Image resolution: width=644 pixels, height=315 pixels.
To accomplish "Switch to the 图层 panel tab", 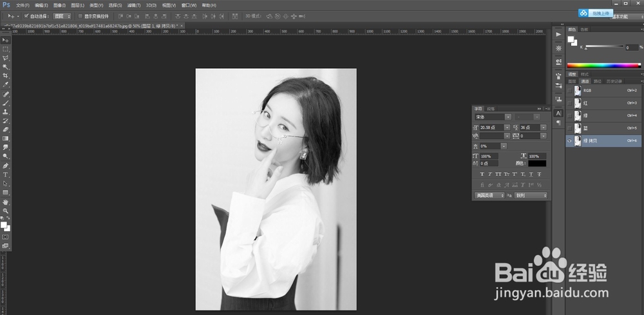I will pyautogui.click(x=572, y=81).
